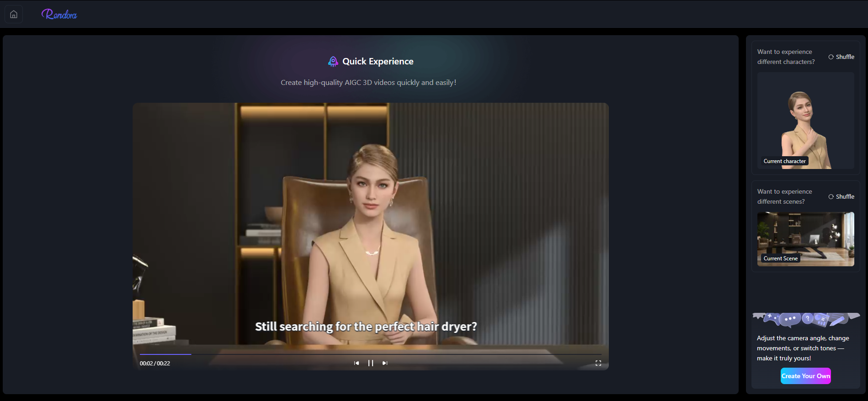The height and width of the screenshot is (401, 868).
Task: Shuffle to a different scene
Action: click(x=841, y=197)
